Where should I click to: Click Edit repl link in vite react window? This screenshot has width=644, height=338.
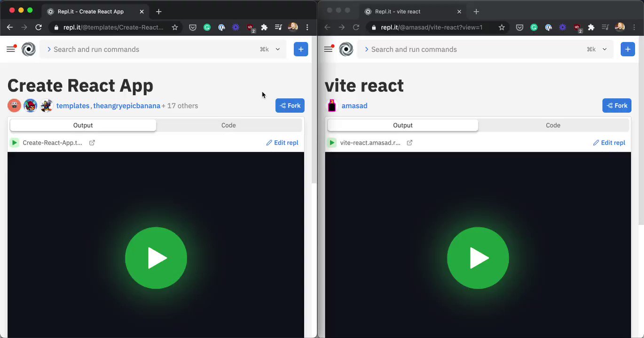point(609,143)
